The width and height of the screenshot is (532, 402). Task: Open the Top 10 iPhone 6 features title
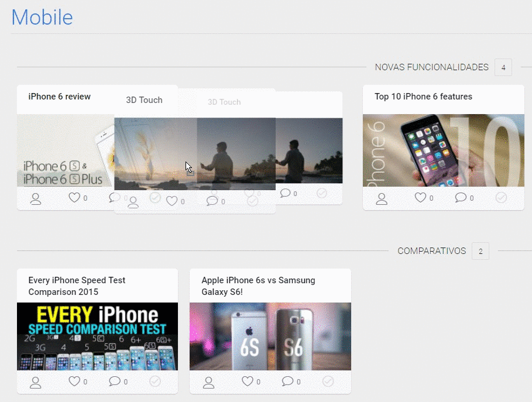click(423, 97)
